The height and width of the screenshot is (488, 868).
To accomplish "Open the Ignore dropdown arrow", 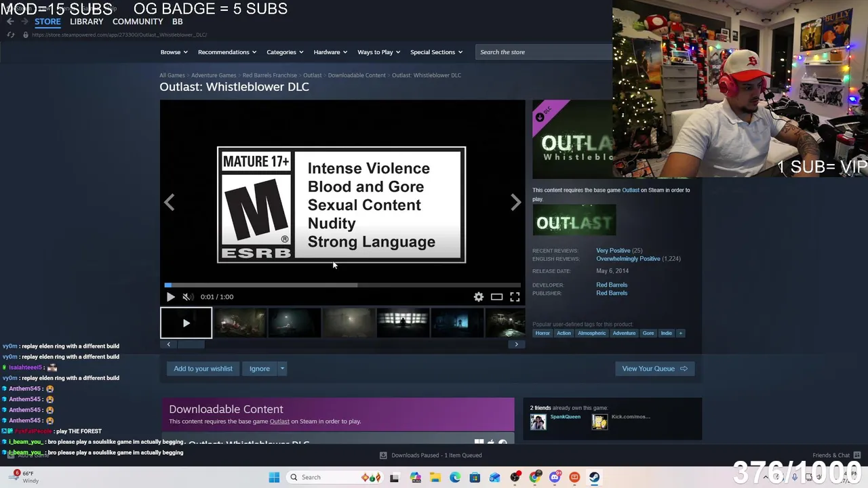I will (282, 369).
